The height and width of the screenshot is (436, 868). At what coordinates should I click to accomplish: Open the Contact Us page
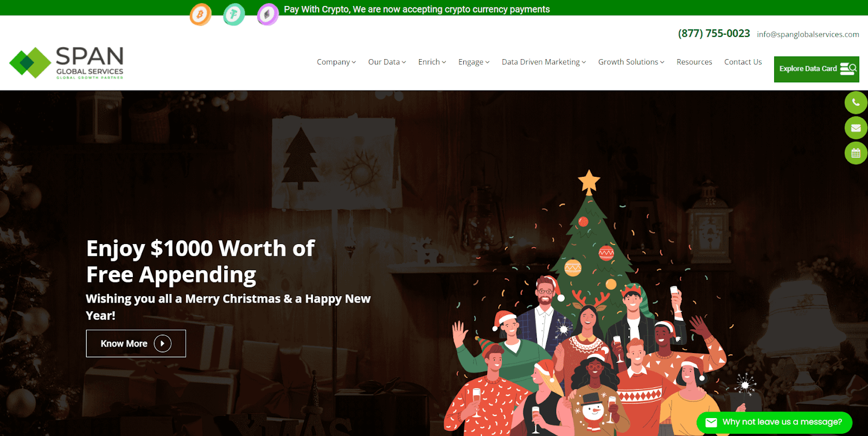(x=743, y=62)
